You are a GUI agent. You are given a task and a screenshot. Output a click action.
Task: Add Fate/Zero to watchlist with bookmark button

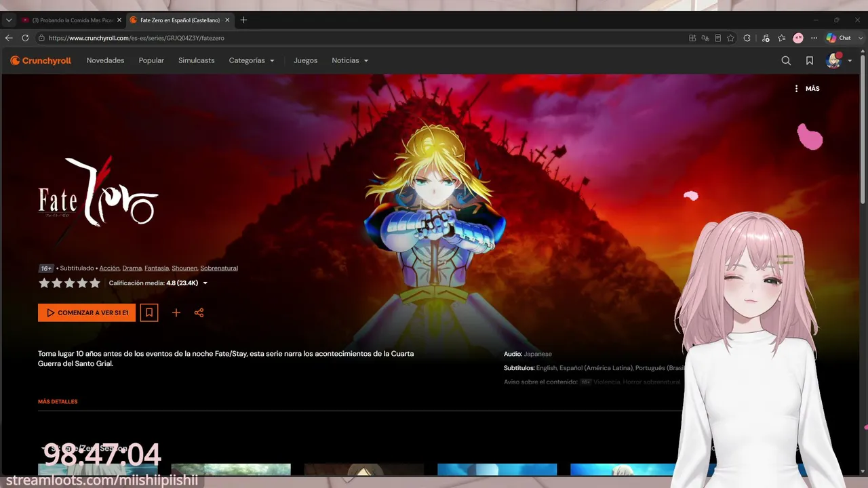point(149,312)
